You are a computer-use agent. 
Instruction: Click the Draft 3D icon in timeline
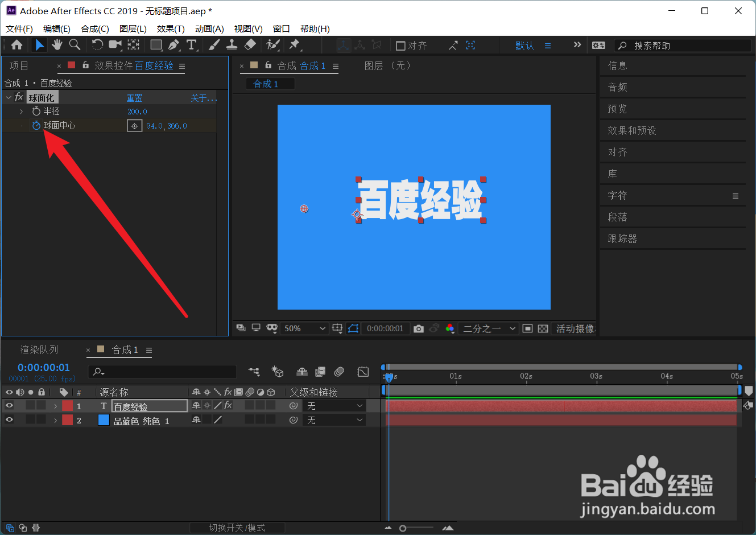tap(278, 372)
